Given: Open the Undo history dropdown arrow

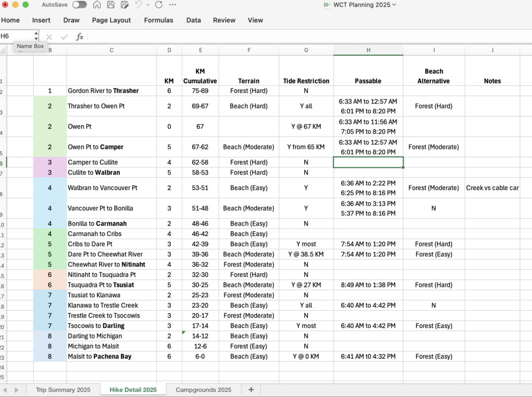Looking at the screenshot, I should point(148,5).
